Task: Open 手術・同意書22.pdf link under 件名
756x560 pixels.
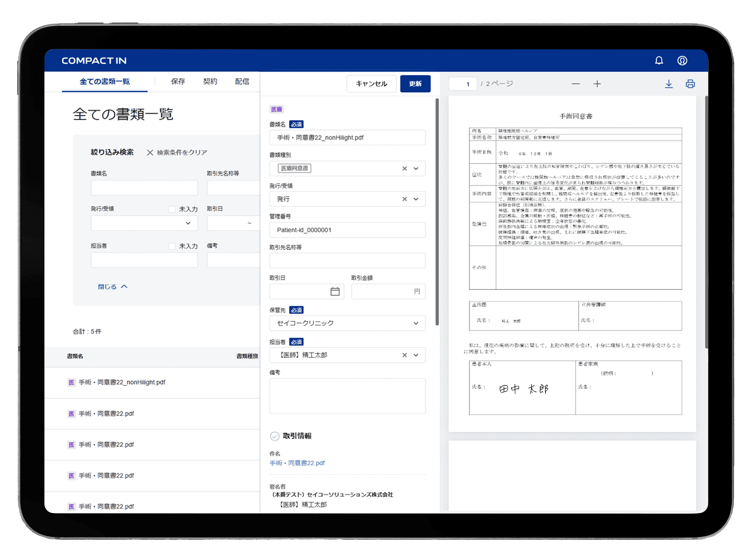Action: (x=297, y=463)
